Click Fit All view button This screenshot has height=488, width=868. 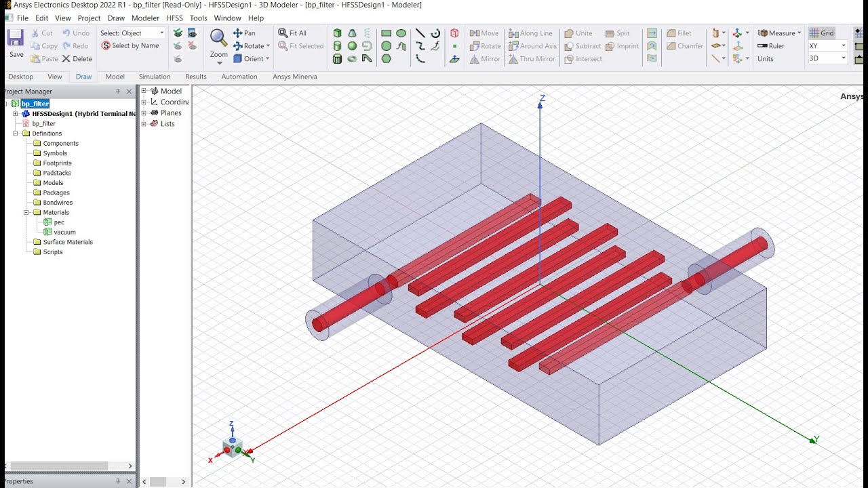pos(292,33)
